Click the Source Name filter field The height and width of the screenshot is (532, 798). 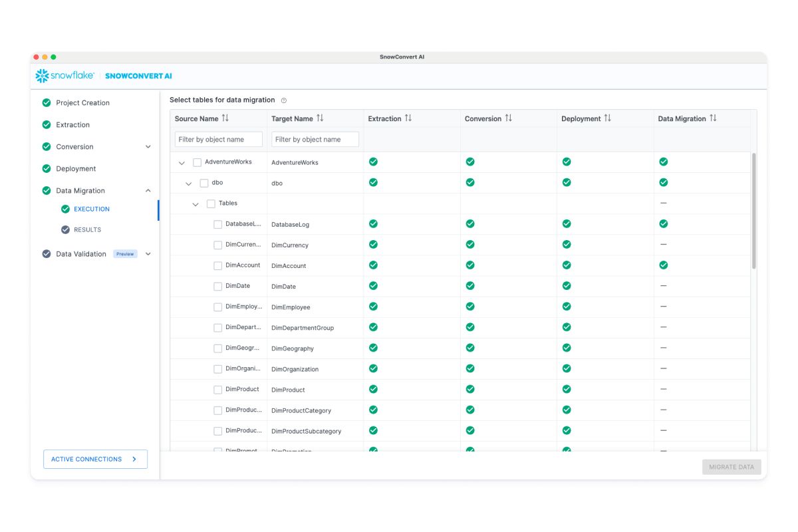point(219,139)
